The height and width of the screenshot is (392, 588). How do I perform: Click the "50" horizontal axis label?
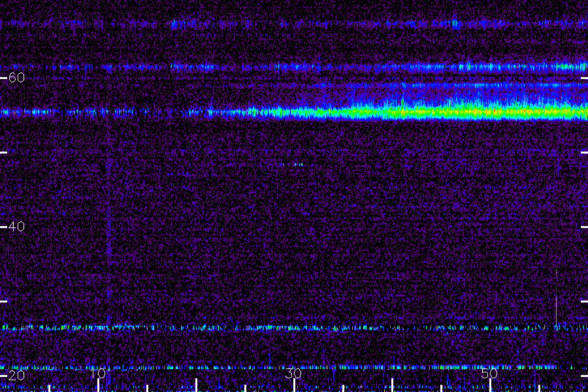pos(489,373)
